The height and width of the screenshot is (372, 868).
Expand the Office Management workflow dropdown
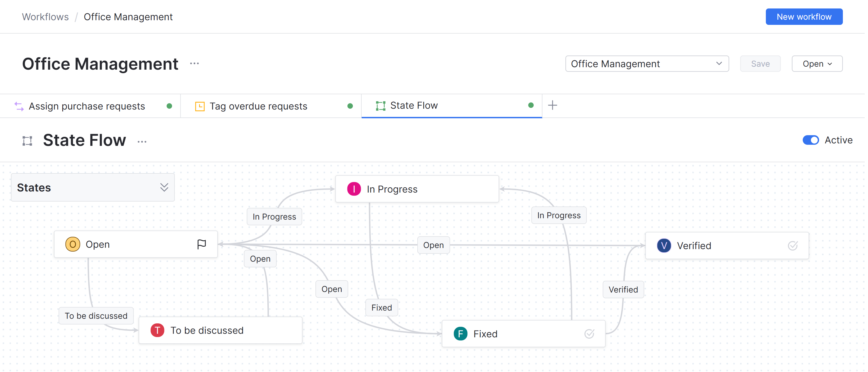[x=646, y=64]
